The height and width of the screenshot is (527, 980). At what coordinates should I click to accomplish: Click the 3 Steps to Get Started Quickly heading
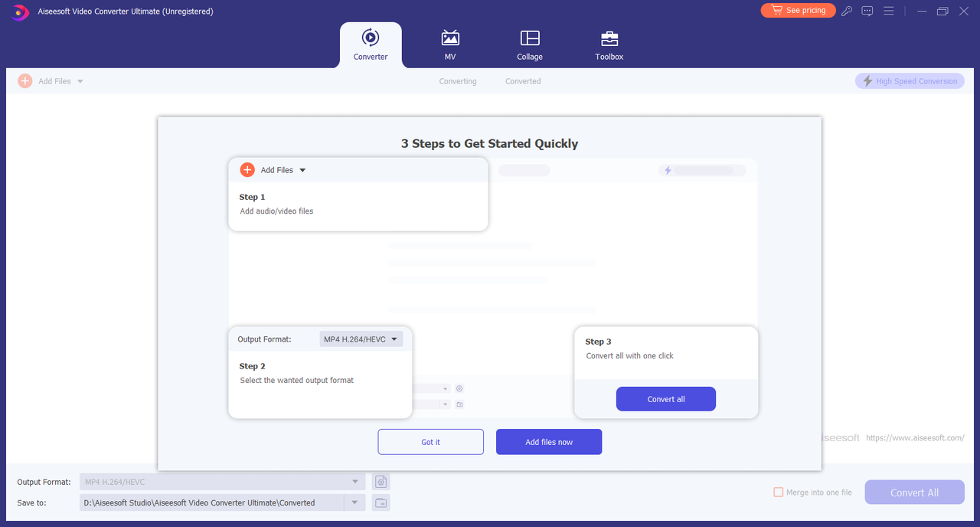coord(490,143)
